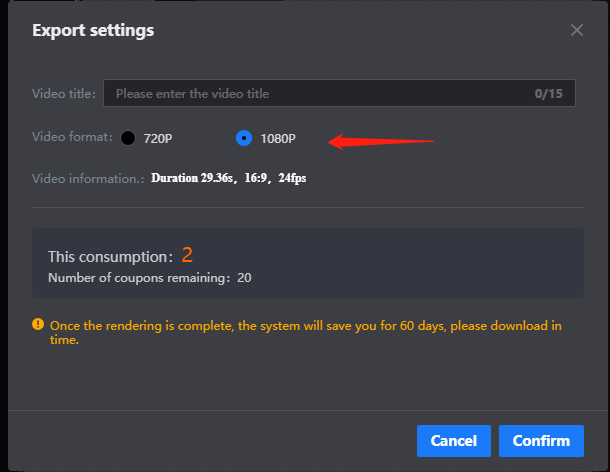
Task: Cancel the export dialog
Action: [x=454, y=441]
